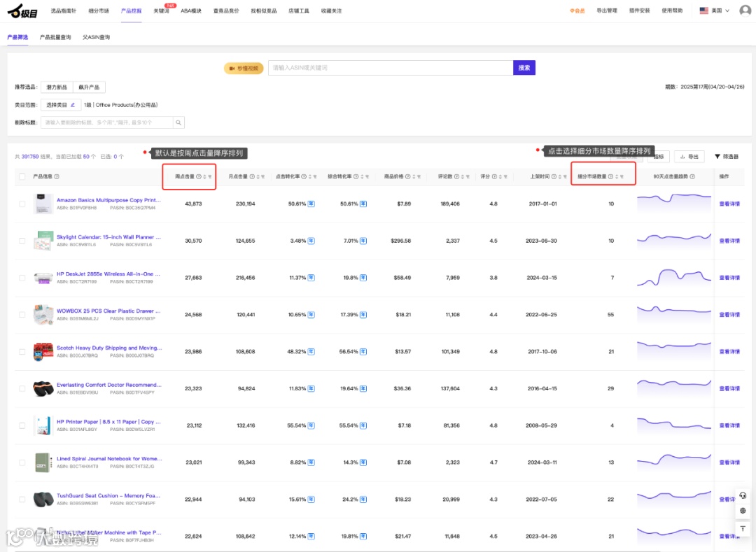
Task: Click the US flag icon
Action: (x=704, y=10)
